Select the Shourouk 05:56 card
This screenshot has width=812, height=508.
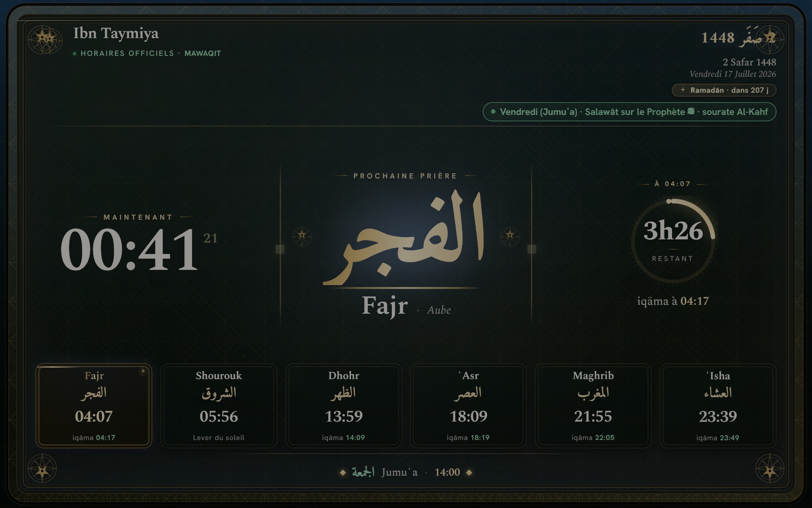[x=219, y=405]
